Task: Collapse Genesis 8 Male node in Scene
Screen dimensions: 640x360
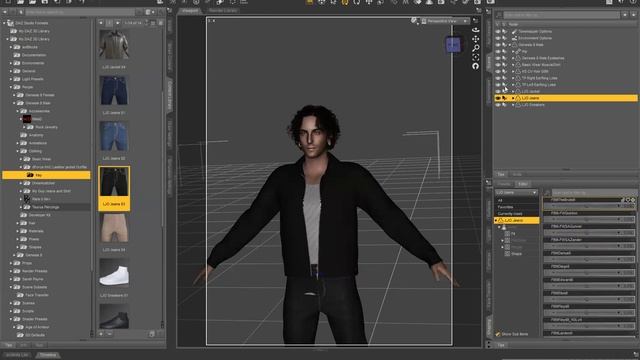Action: pyautogui.click(x=510, y=44)
